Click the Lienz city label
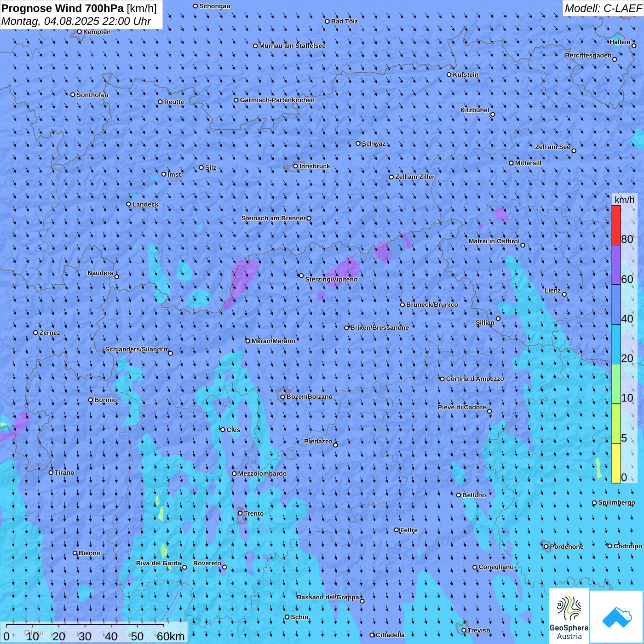 point(552,290)
